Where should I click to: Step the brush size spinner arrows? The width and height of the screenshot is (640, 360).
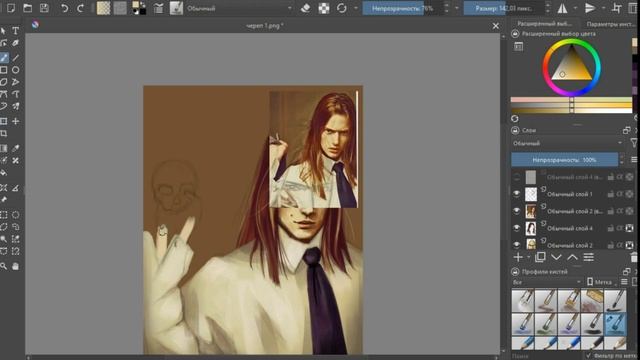click(x=548, y=8)
